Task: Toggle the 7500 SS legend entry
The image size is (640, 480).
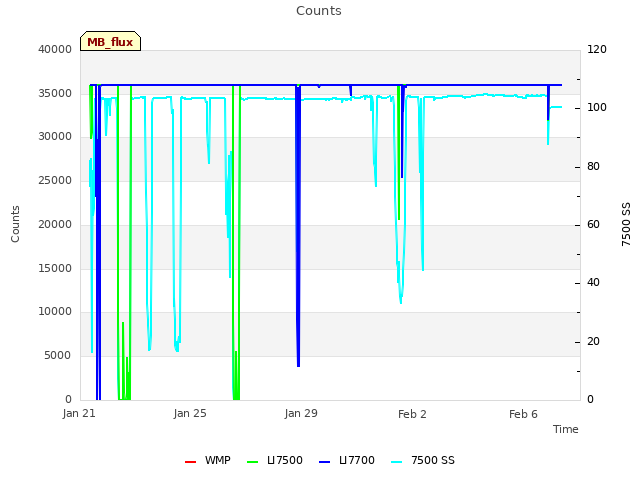Action: (422, 460)
